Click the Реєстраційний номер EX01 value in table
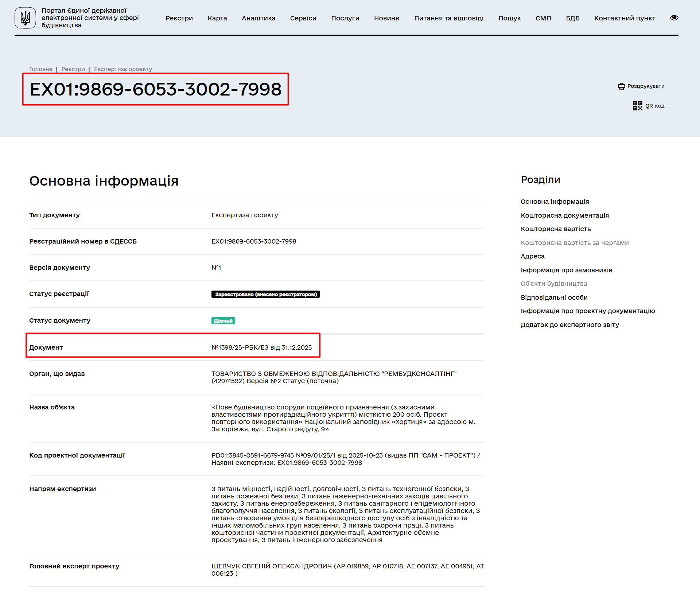The height and width of the screenshot is (595, 700). 254,241
